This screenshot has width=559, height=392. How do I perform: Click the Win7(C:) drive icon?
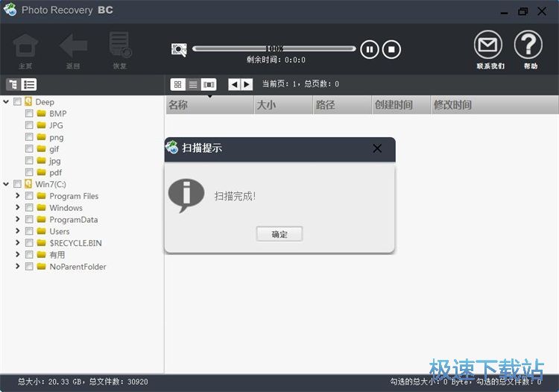pyautogui.click(x=28, y=184)
